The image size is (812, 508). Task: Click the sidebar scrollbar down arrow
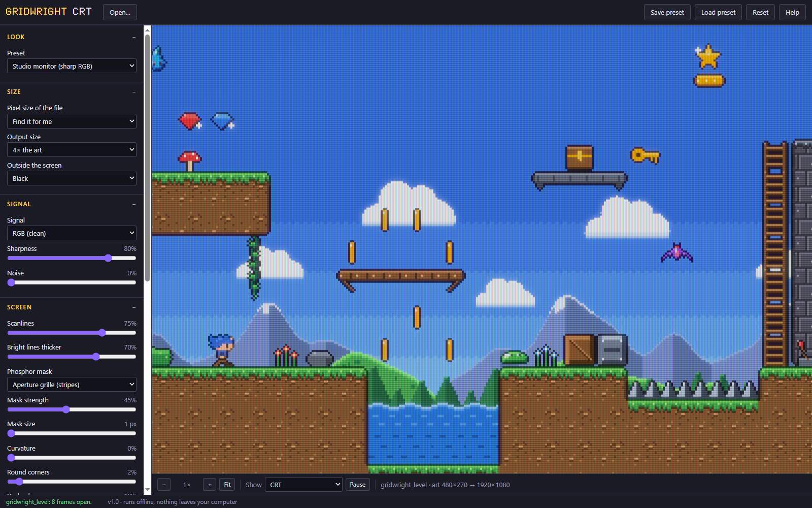point(147,490)
